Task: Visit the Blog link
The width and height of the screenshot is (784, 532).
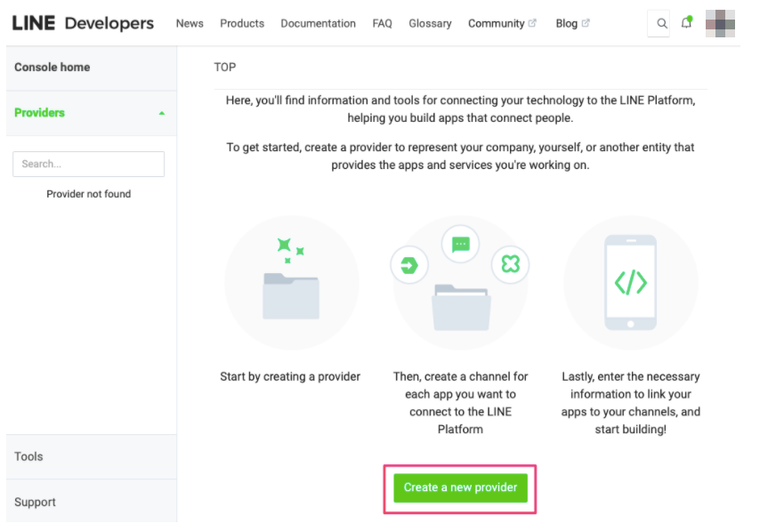Action: click(x=567, y=23)
